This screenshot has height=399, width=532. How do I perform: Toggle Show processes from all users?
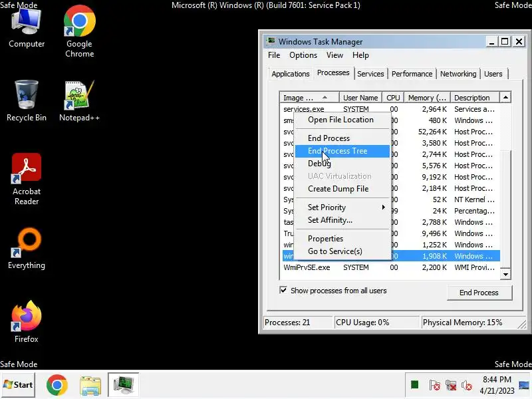pyautogui.click(x=283, y=290)
